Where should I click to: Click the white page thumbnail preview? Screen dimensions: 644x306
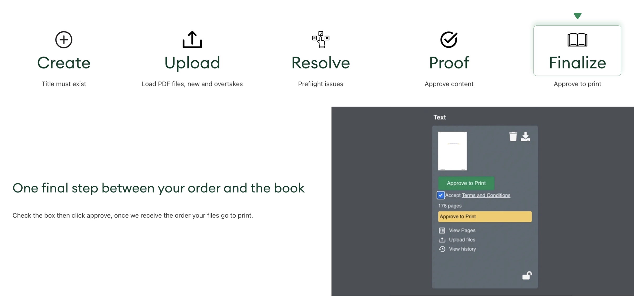point(452,151)
